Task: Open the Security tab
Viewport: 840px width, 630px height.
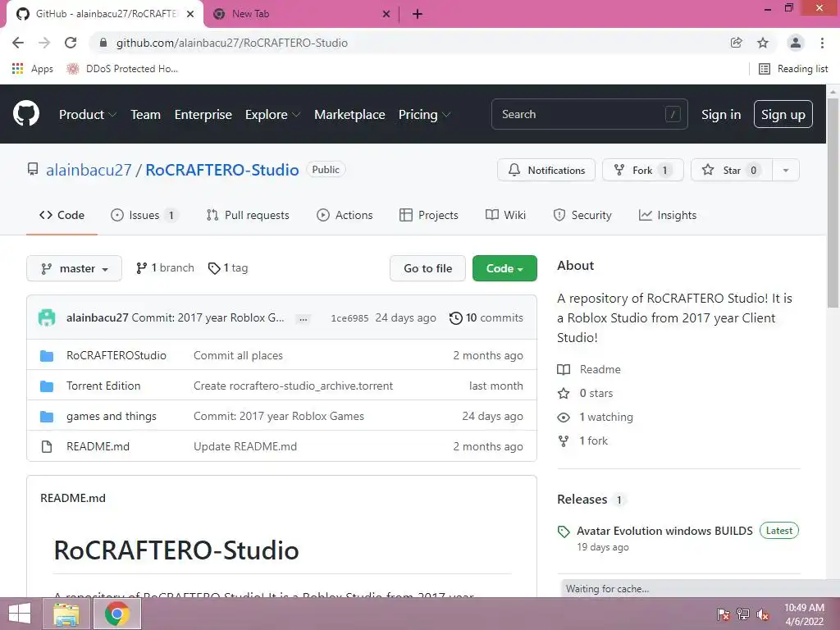Action: 582,216
